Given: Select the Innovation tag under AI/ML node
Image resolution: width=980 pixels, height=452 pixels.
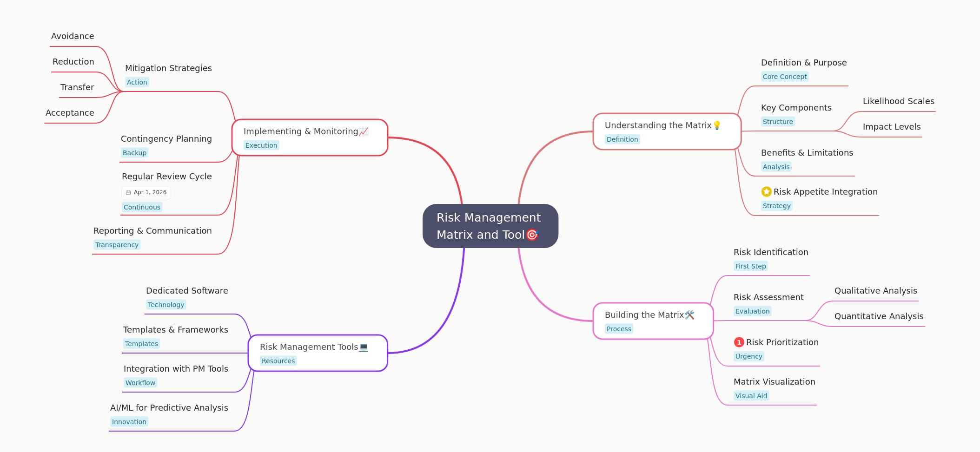Looking at the screenshot, I should (x=129, y=421).
